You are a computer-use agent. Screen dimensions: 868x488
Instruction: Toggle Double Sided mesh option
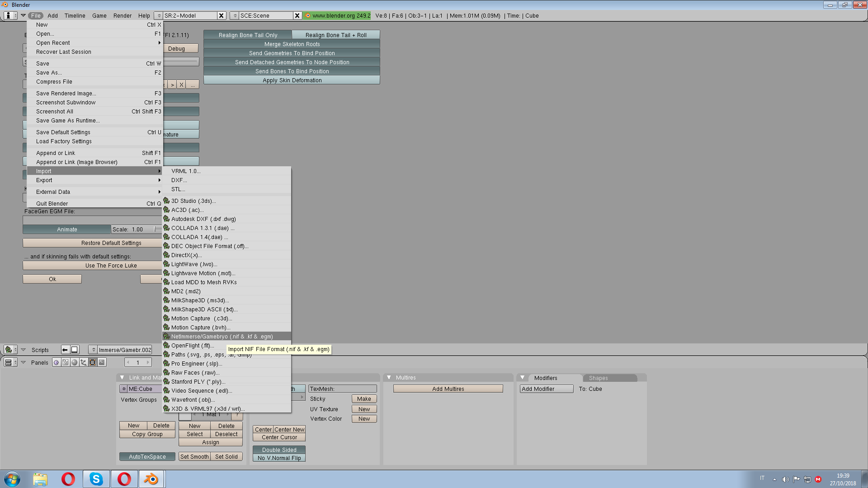tap(279, 450)
